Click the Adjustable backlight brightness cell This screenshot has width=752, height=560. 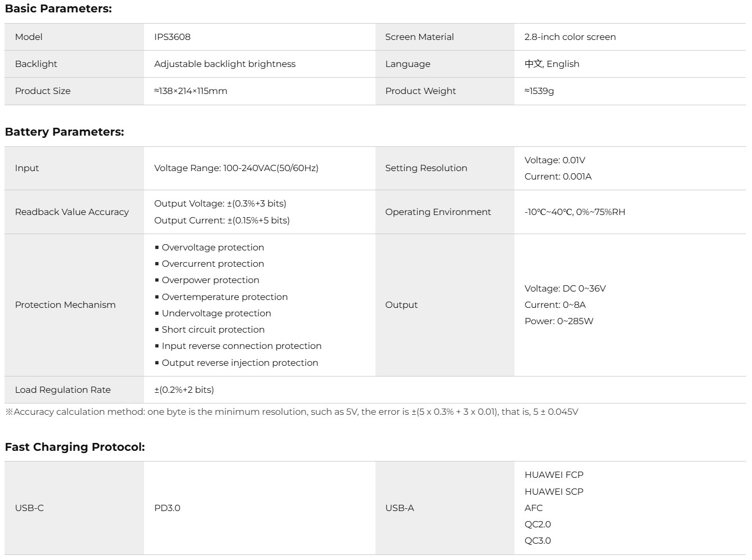point(225,64)
